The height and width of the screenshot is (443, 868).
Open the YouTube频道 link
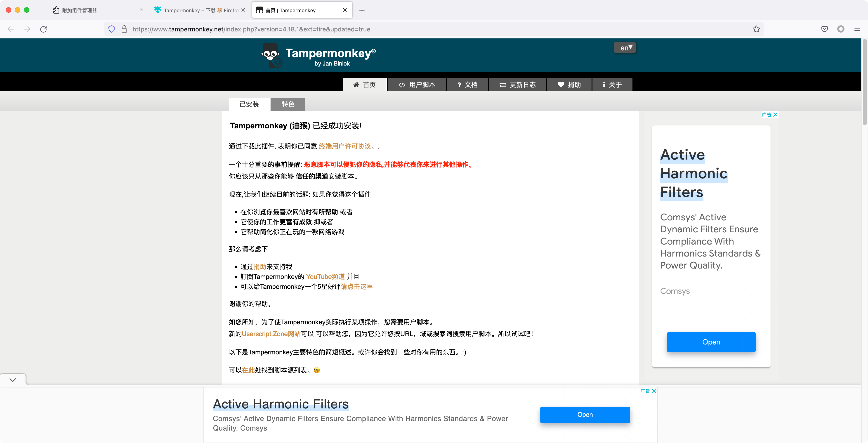click(325, 277)
